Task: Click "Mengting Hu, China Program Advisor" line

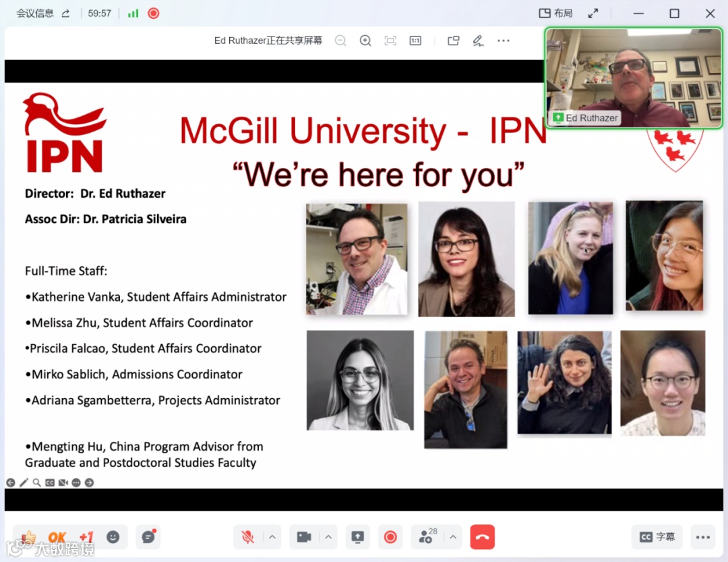Action: (144, 455)
